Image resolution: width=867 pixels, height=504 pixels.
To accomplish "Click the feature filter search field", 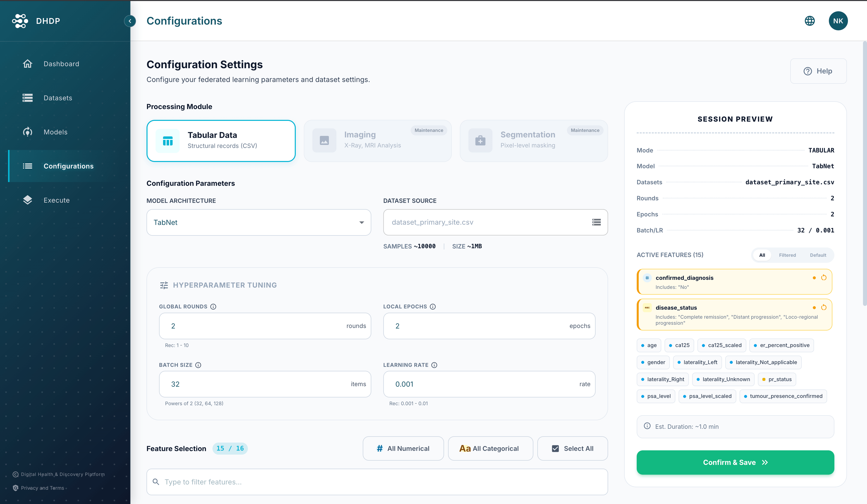I will [377, 482].
